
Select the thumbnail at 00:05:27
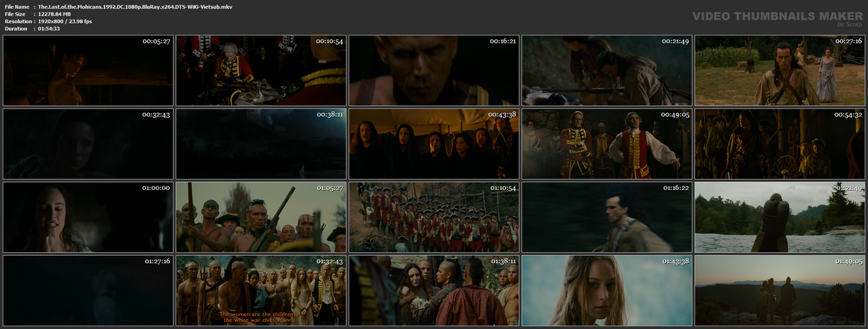coord(88,71)
